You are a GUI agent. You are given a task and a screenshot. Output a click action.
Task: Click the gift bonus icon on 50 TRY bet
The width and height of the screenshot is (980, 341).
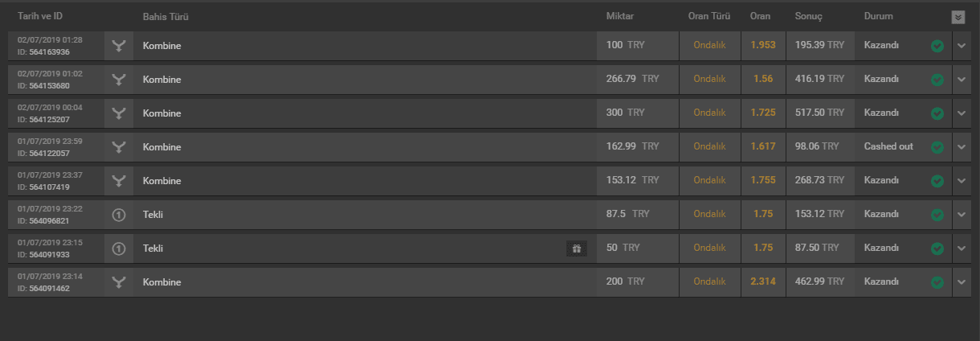(x=576, y=249)
